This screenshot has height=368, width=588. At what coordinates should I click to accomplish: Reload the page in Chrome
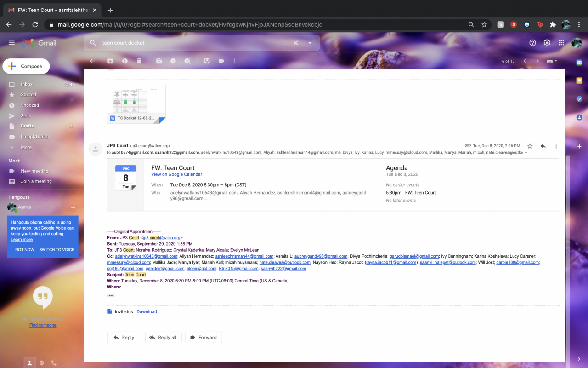tap(35, 24)
